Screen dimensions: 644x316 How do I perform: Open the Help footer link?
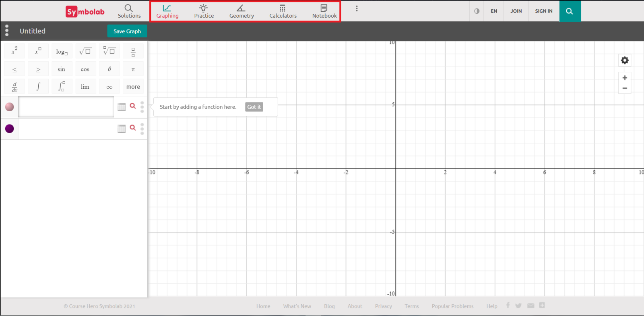(492, 306)
